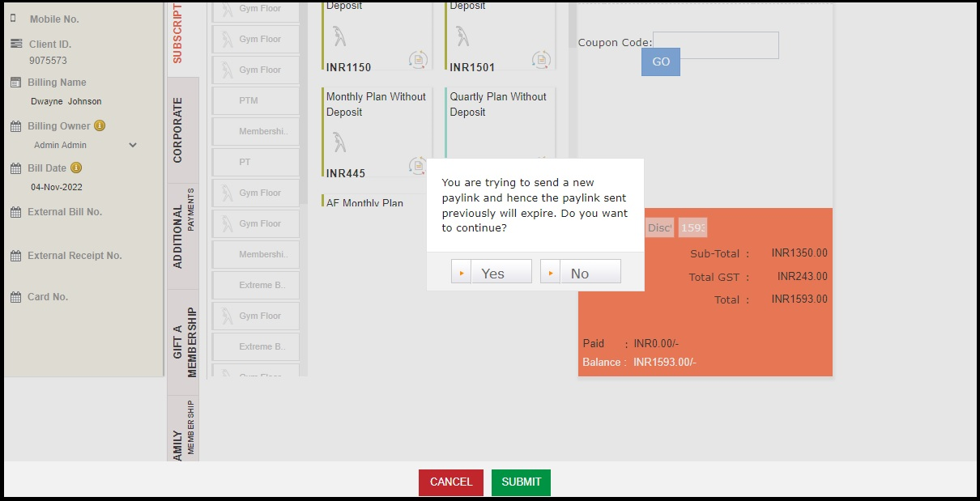Click the calendar icon beside Bill Date
980x501 pixels.
click(15, 168)
